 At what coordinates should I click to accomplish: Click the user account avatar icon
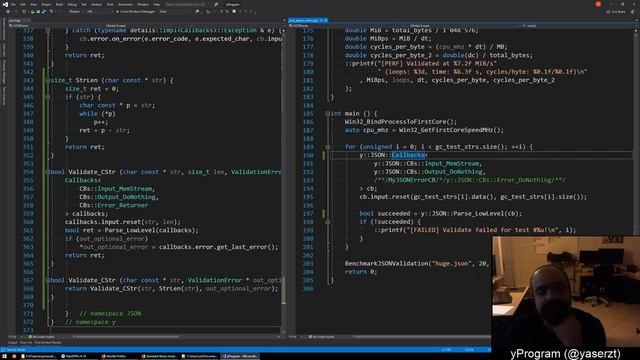(x=598, y=4)
